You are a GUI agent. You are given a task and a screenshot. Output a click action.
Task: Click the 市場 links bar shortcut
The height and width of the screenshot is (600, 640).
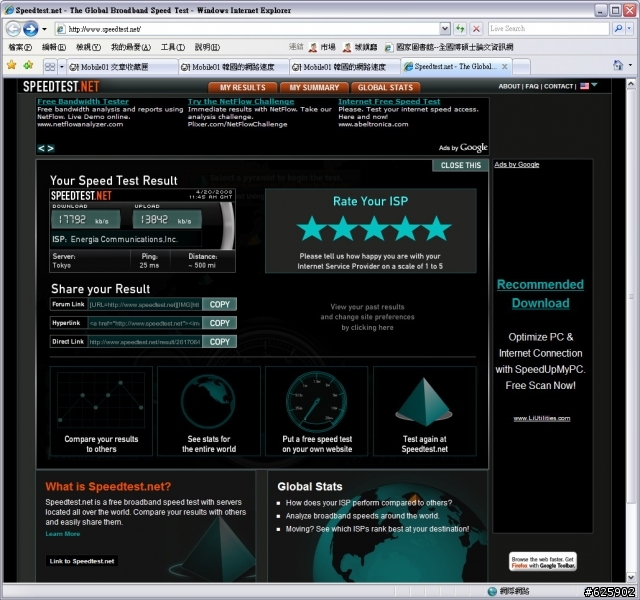(x=322, y=47)
